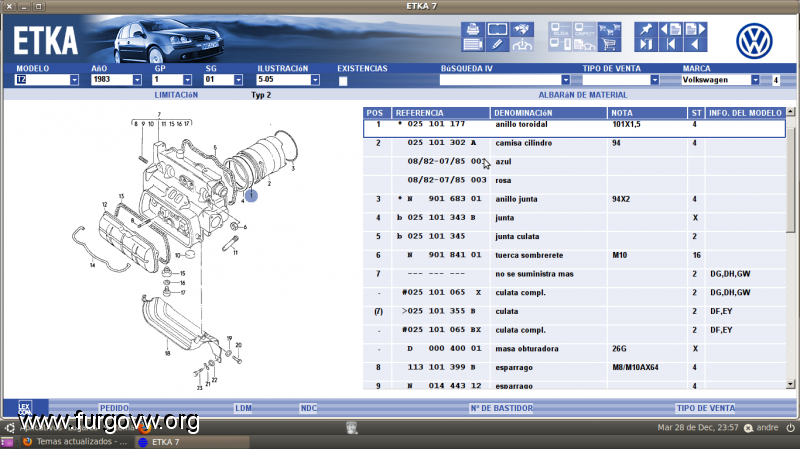This screenshot has height=449, width=800.
Task: Click the single shopping cart icon
Action: tap(609, 44)
